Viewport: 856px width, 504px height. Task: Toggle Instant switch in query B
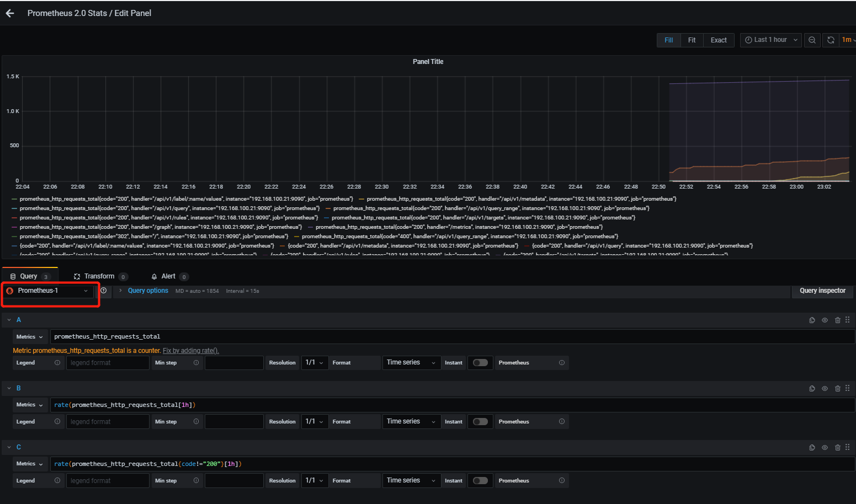[480, 422]
